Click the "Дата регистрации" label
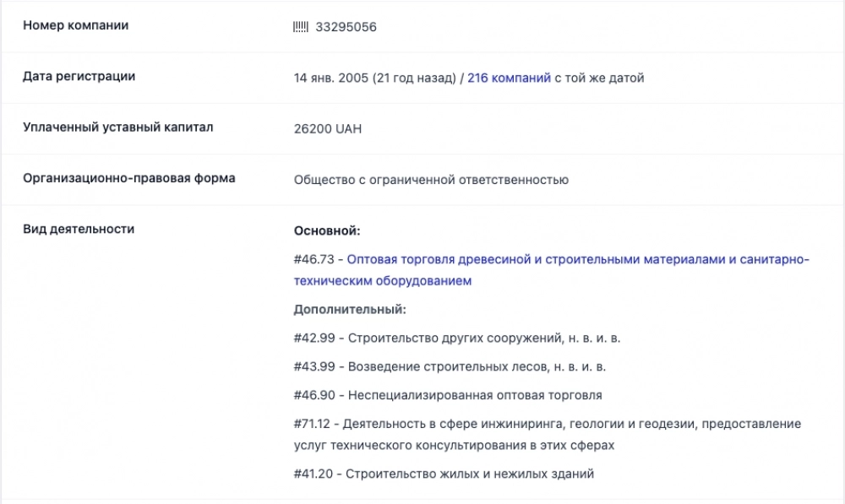 pos(79,76)
